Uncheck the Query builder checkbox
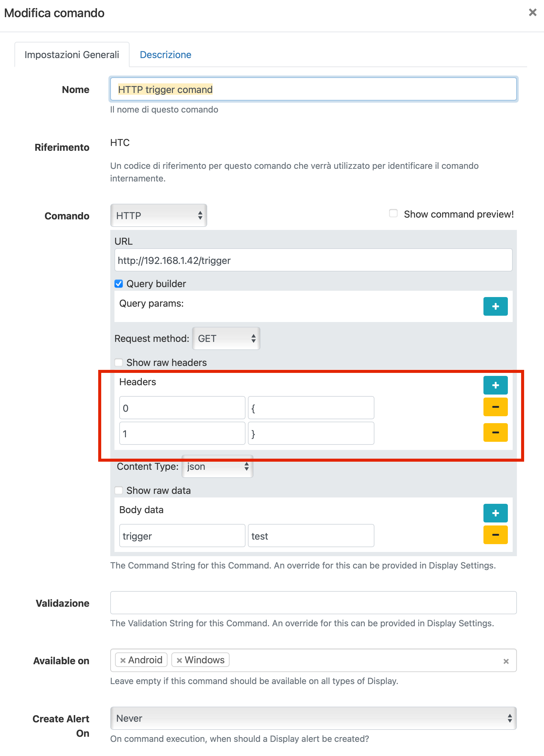The image size is (544, 756). 119,284
